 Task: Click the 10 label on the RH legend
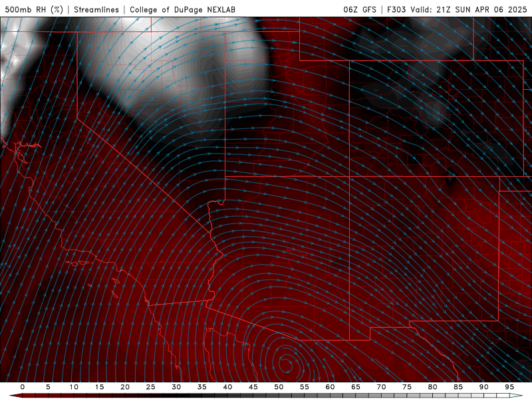click(74, 387)
